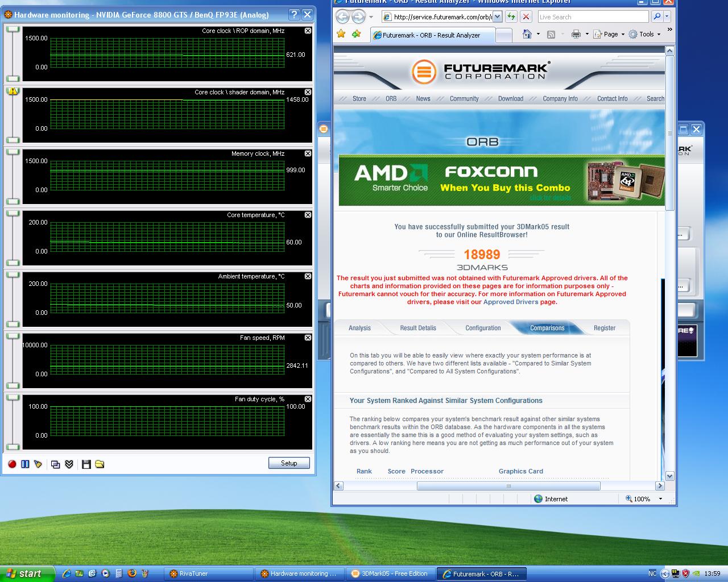Screen dimensions: 728x582
Task: Open Favorites Center star icon
Action: 341,34
